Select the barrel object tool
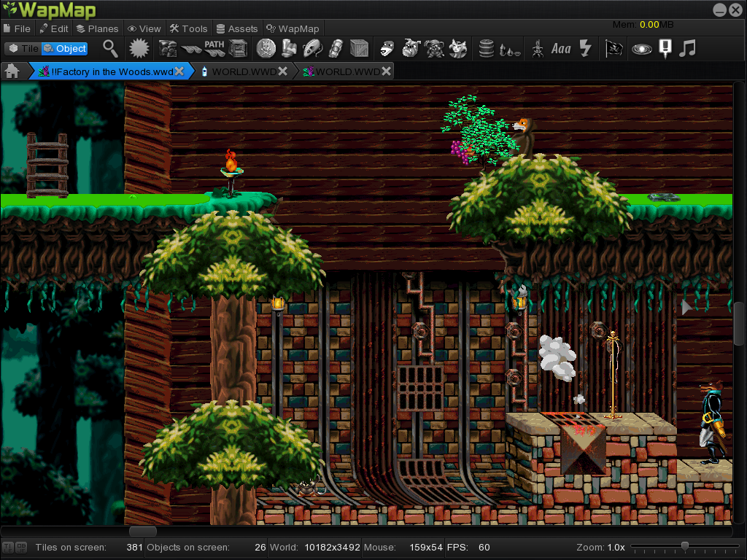Image resolution: width=747 pixels, height=560 pixels. [487, 49]
